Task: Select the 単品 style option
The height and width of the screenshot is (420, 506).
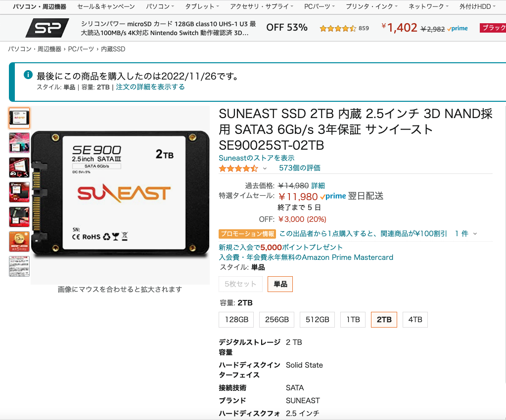Action: [x=280, y=284]
